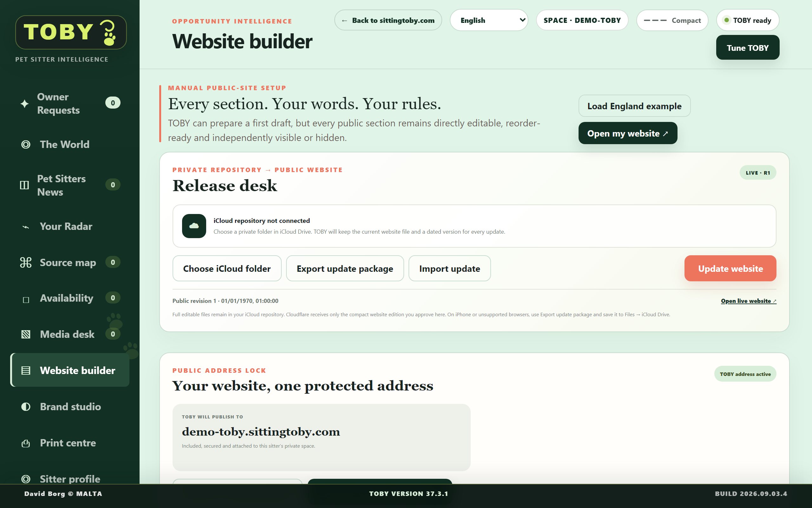Click the 'Website builder' page title
Viewport: 812px width, 508px height.
tap(242, 42)
